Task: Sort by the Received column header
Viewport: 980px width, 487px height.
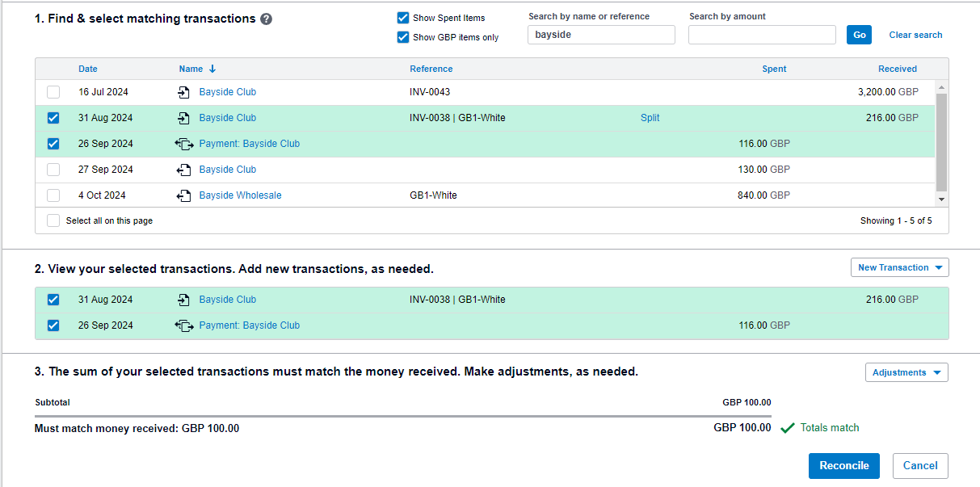Action: pos(898,69)
